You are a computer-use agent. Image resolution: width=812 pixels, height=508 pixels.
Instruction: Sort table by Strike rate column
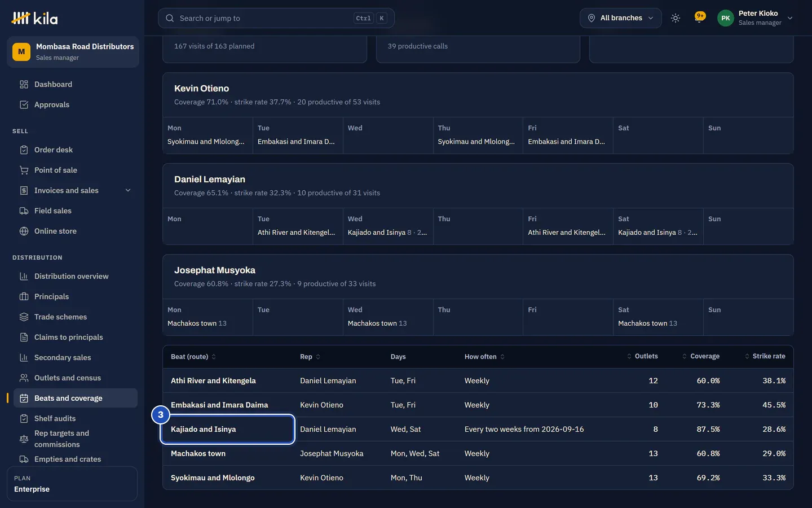pos(765,356)
